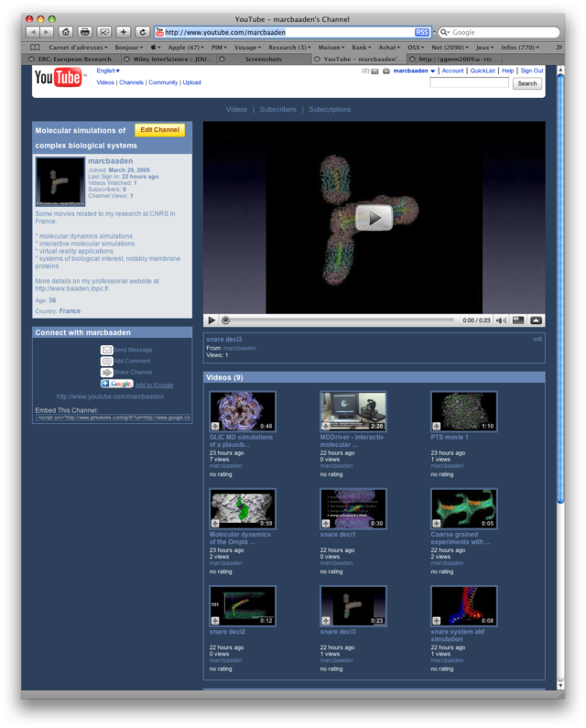Viewport: 586px width, 728px height.
Task: Click the Safari address bar URL
Action: coord(224,32)
